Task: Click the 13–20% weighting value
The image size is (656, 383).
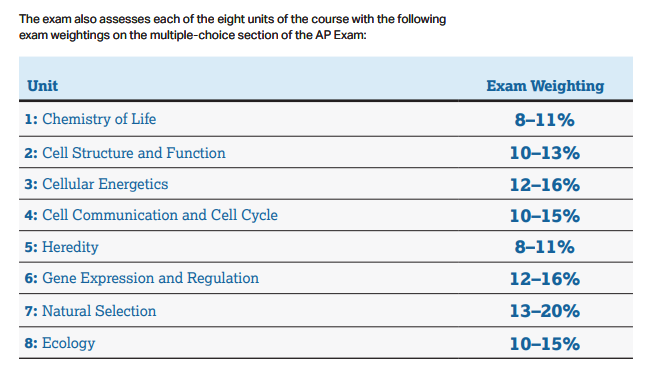Action: coord(545,311)
